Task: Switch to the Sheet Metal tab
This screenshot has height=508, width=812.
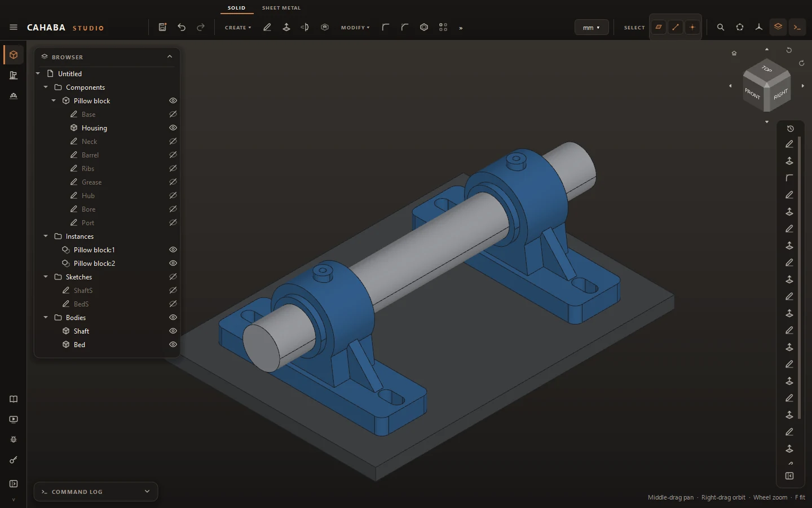Action: tap(281, 8)
